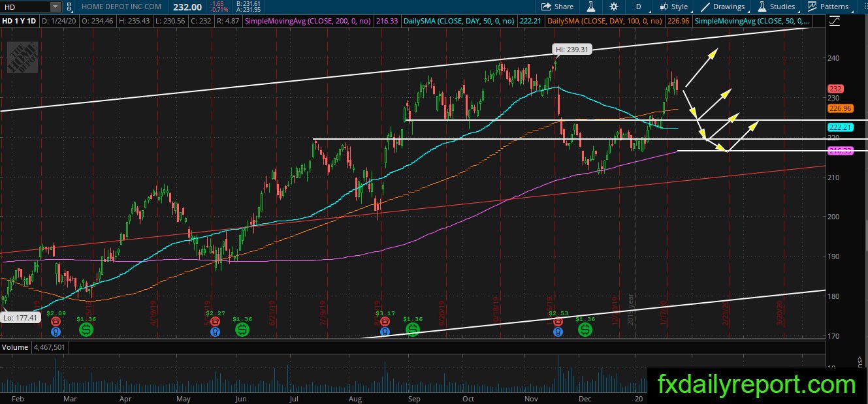Select DailySMA (CLOSE, DAY, 100, 0, no) label
The width and height of the screenshot is (868, 404).
coord(605,22)
